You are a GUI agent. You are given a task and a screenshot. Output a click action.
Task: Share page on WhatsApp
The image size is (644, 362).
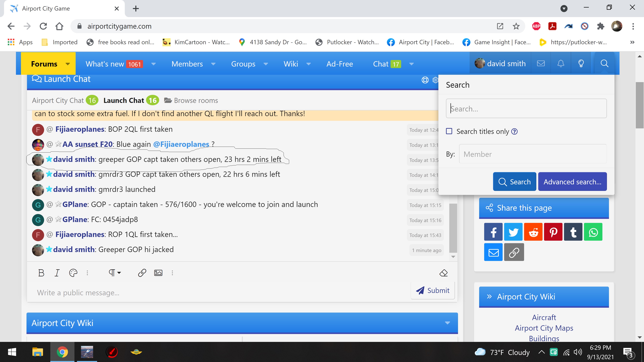click(593, 232)
